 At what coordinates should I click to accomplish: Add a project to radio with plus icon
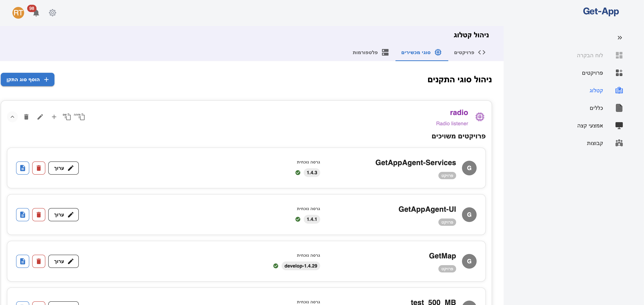[x=54, y=117]
